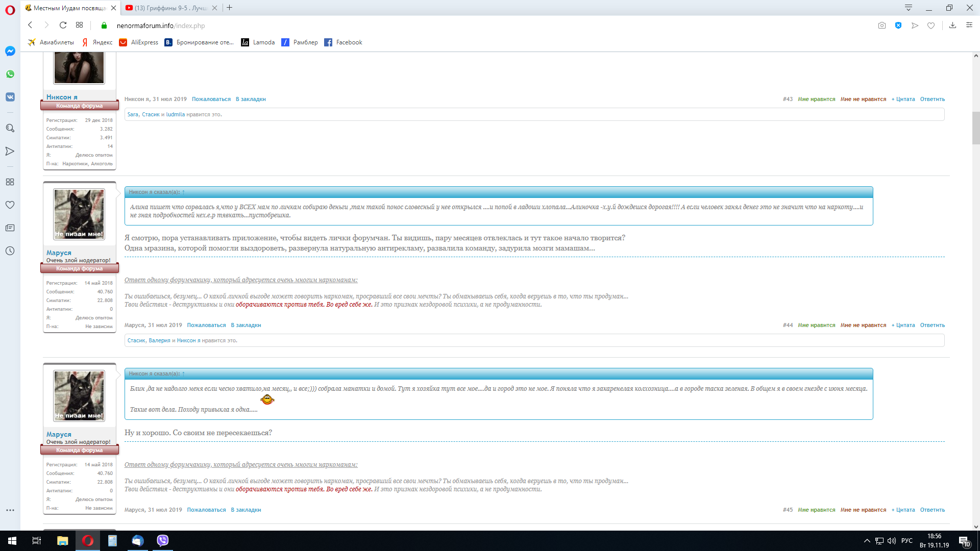Open WhatsApp sidebar panel

[x=10, y=74]
